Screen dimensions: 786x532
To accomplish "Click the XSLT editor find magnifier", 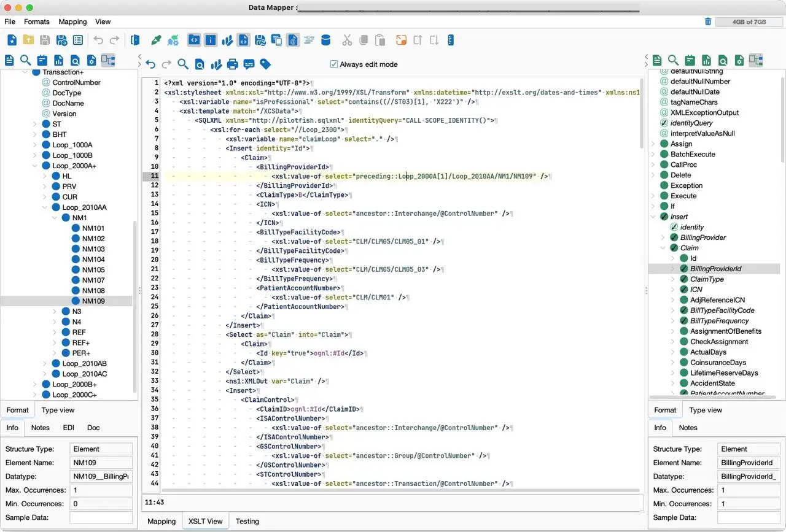I will tap(183, 64).
